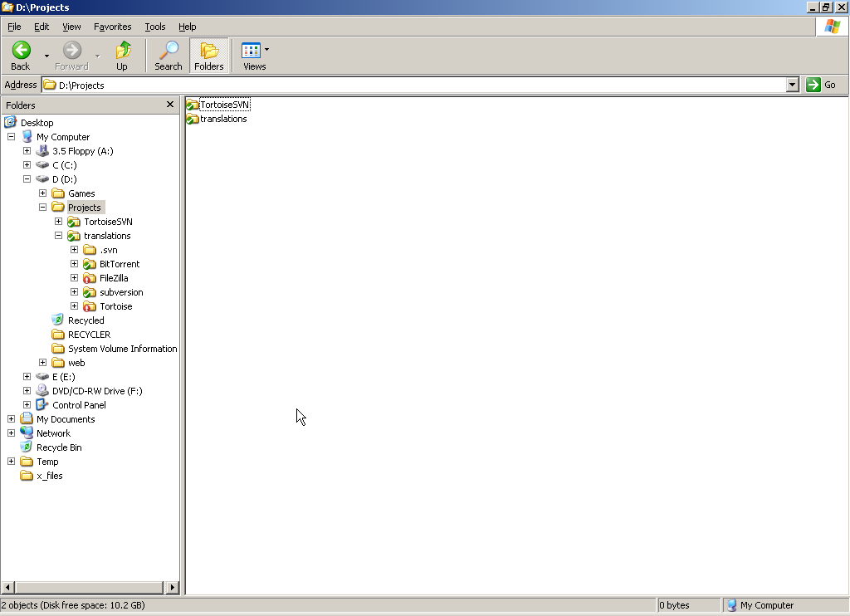Open the Forward history dropdown arrow

[x=98, y=56]
